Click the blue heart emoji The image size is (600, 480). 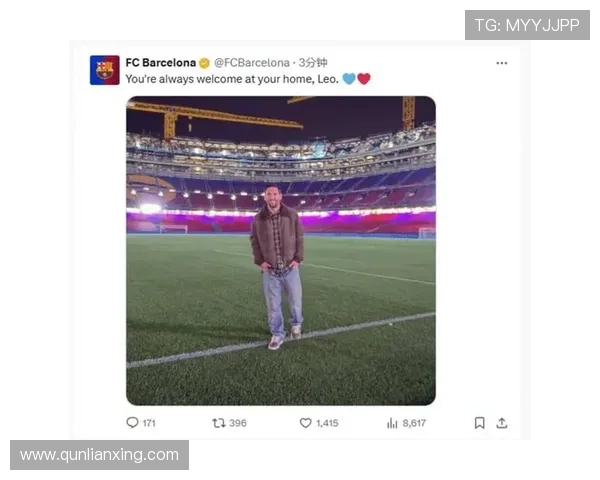click(349, 78)
